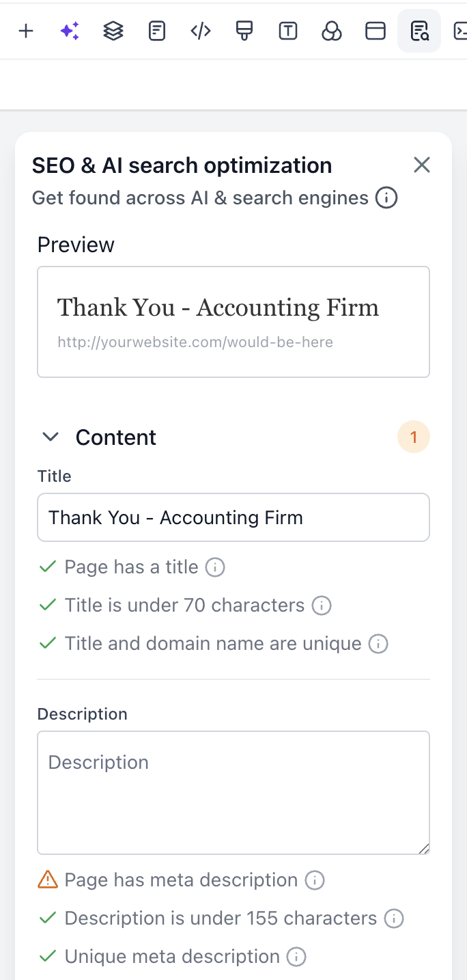Image resolution: width=467 pixels, height=980 pixels.
Task: Select the paint styling tool icon
Action: 244,31
